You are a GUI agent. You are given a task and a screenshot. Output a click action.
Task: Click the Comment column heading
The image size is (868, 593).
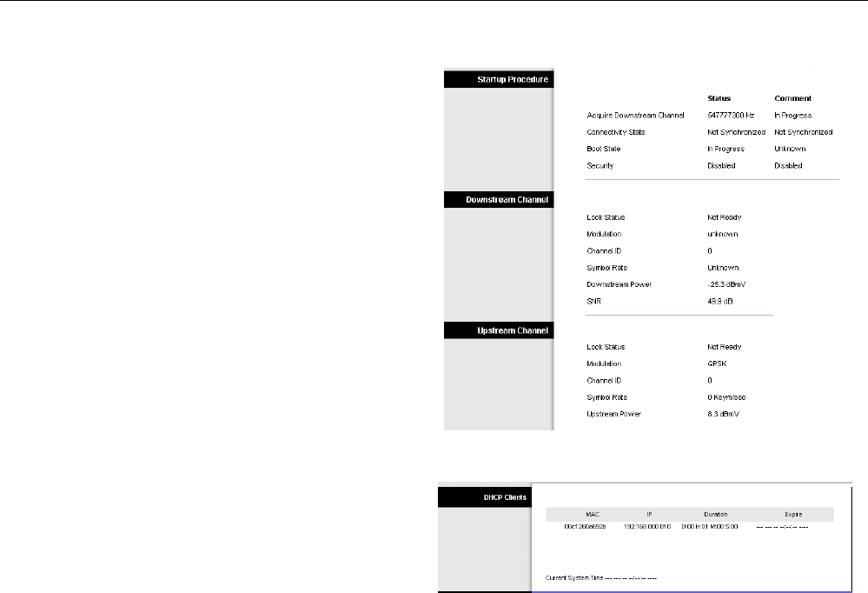point(792,98)
